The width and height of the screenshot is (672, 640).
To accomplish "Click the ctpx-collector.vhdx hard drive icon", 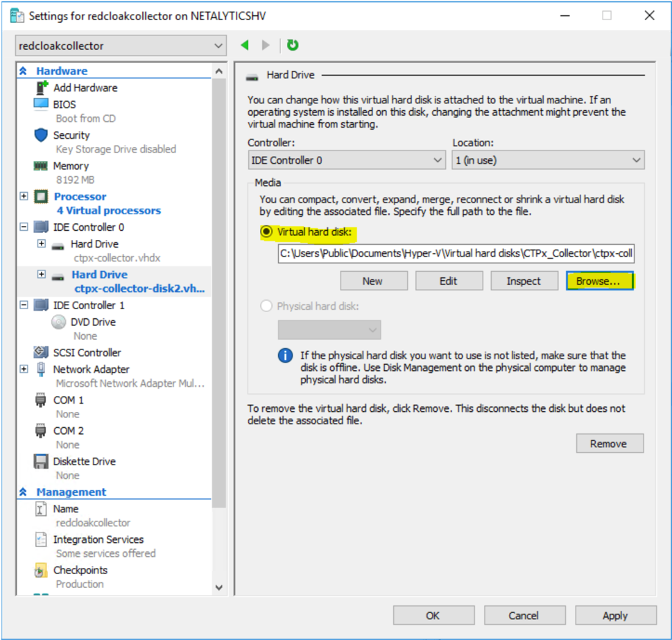I will pos(58,246).
